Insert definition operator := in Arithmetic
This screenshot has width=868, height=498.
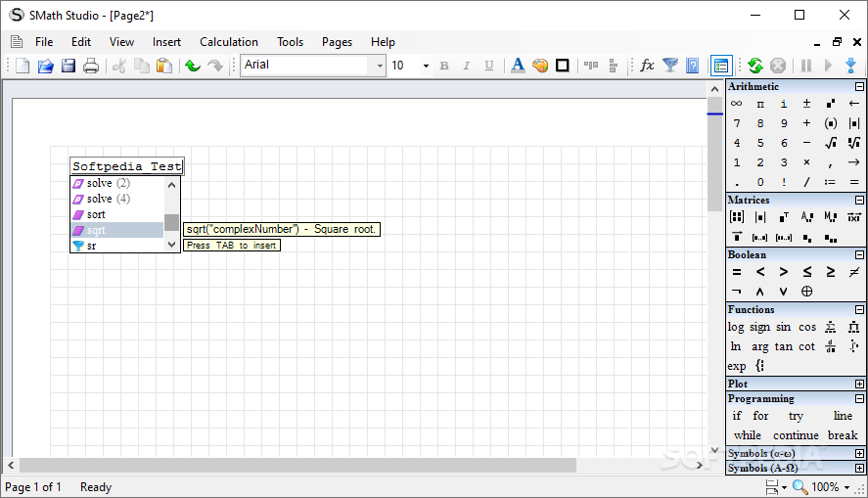coord(830,182)
